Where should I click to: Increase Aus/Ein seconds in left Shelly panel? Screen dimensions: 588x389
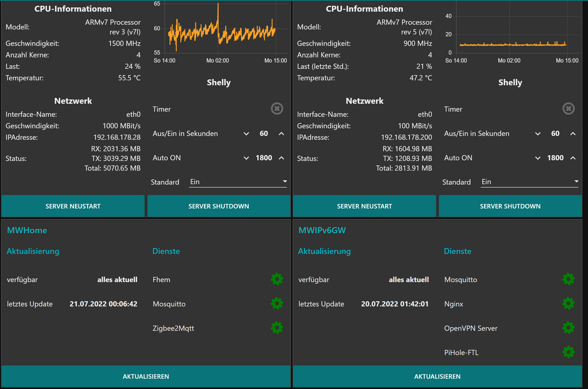(x=281, y=134)
